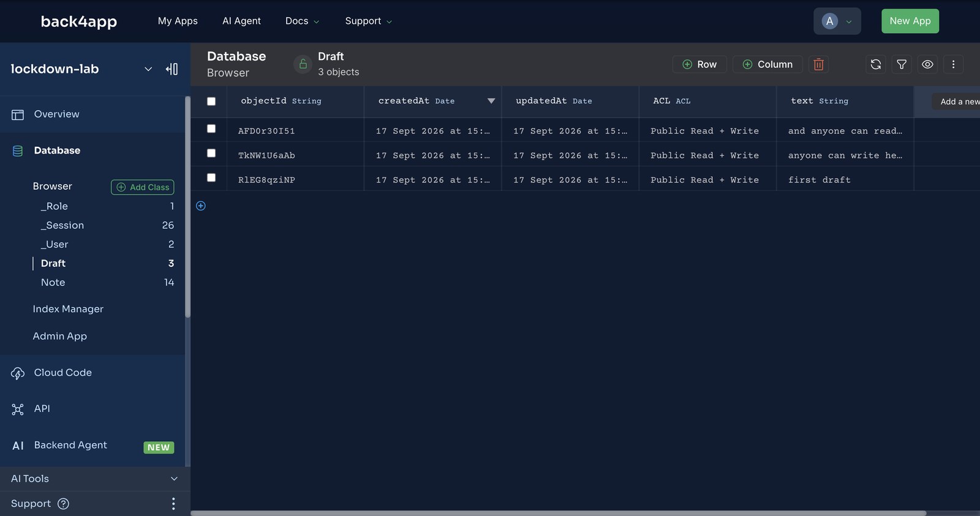The image size is (980, 516).
Task: Open the sidebar footer kebab menu
Action: point(173,504)
